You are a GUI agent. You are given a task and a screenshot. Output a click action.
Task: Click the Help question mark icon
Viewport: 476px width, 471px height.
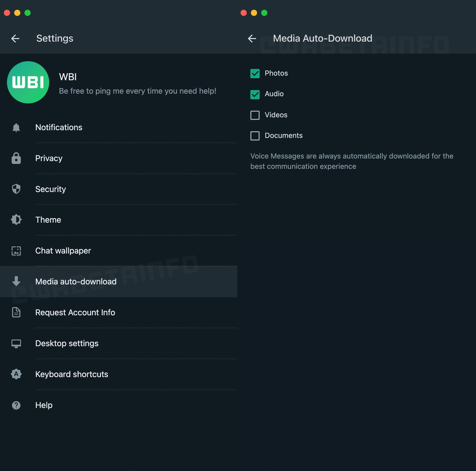click(x=16, y=405)
